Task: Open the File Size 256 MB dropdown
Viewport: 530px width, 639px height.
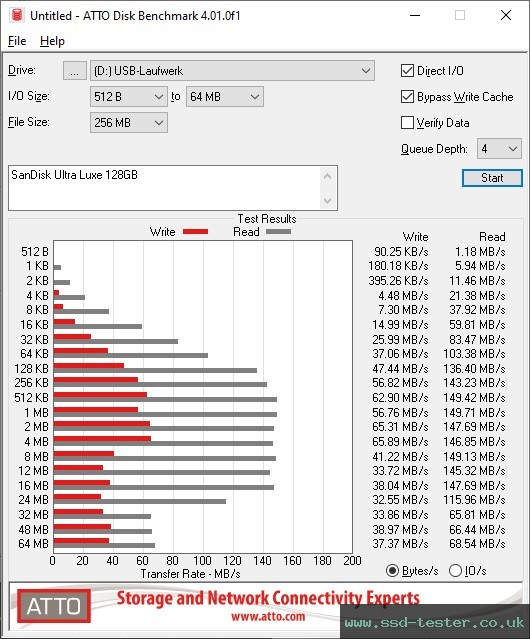Action: pos(129,123)
